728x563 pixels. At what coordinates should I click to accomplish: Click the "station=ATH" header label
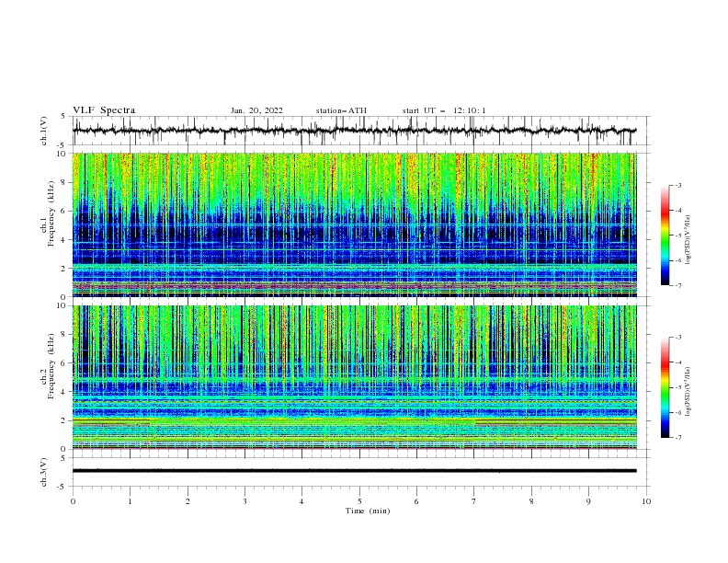[341, 110]
